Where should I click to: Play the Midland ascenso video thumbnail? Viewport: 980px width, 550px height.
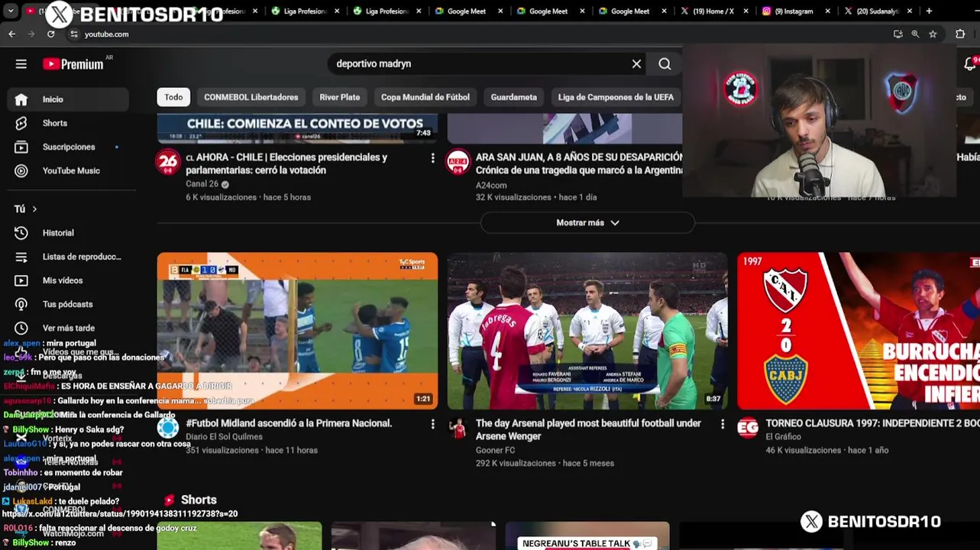pos(297,331)
